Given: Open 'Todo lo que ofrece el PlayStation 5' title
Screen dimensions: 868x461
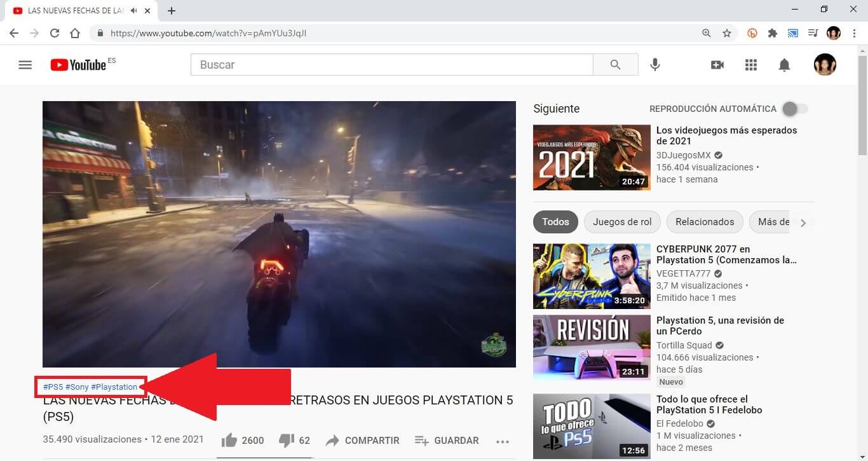Looking at the screenshot, I should click(x=709, y=404).
